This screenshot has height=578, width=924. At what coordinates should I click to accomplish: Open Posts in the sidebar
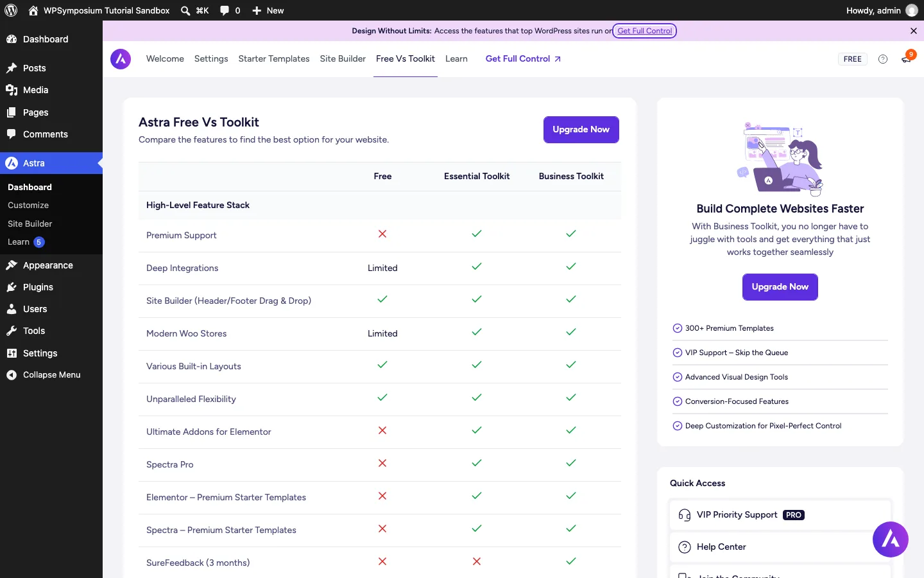coord(51,68)
